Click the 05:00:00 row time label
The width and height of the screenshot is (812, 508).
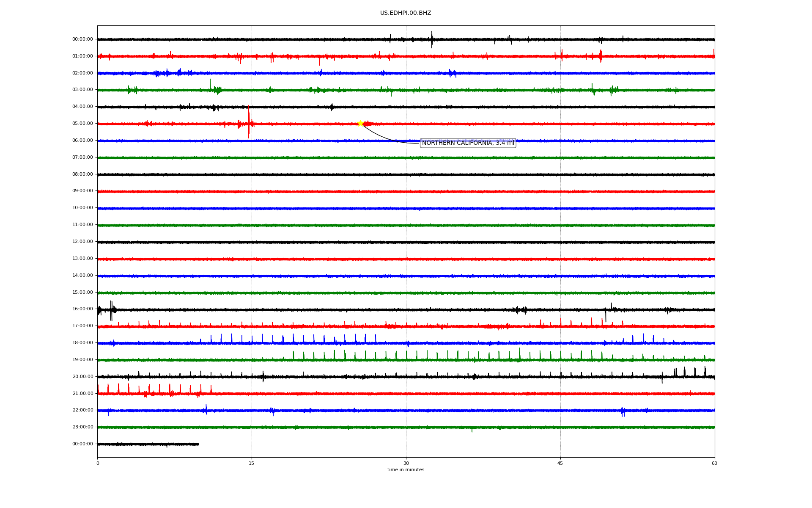coord(82,124)
